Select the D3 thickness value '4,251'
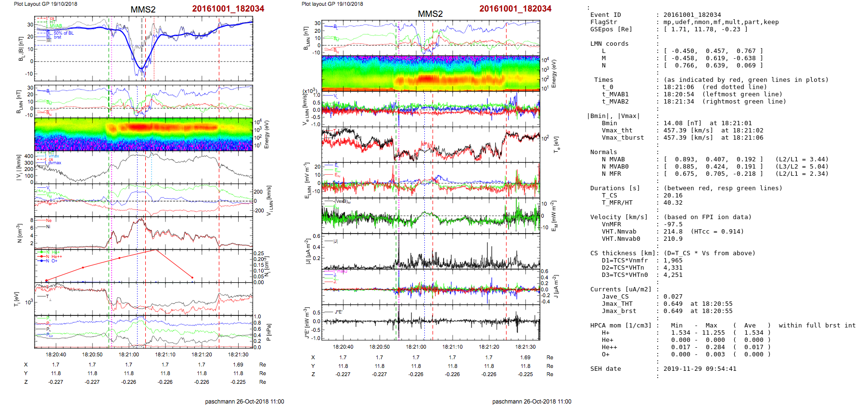This screenshot has height=405, width=868. 673,275
